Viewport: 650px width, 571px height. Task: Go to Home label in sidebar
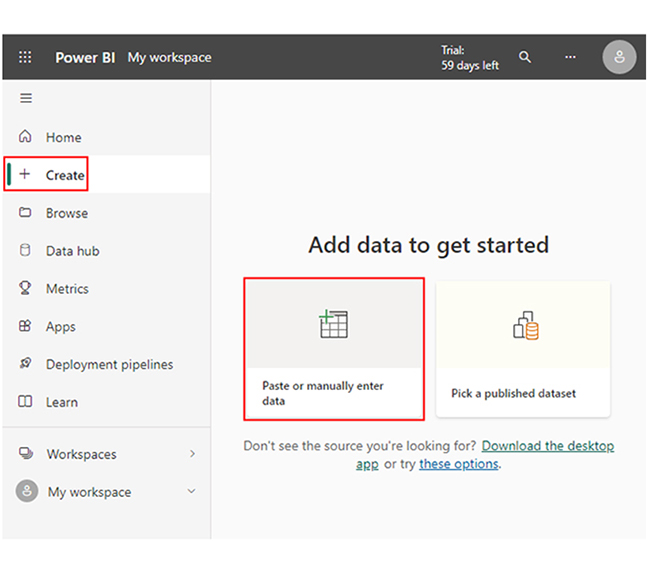(63, 137)
